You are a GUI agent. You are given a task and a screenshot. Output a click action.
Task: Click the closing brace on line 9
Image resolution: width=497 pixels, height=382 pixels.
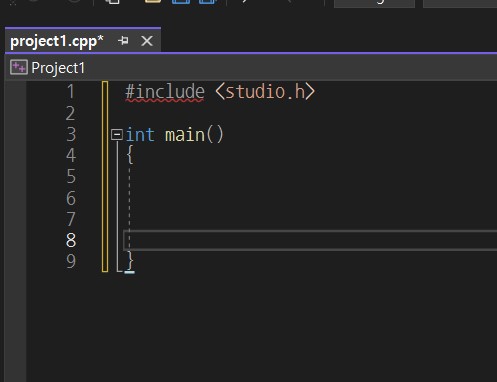(130, 261)
